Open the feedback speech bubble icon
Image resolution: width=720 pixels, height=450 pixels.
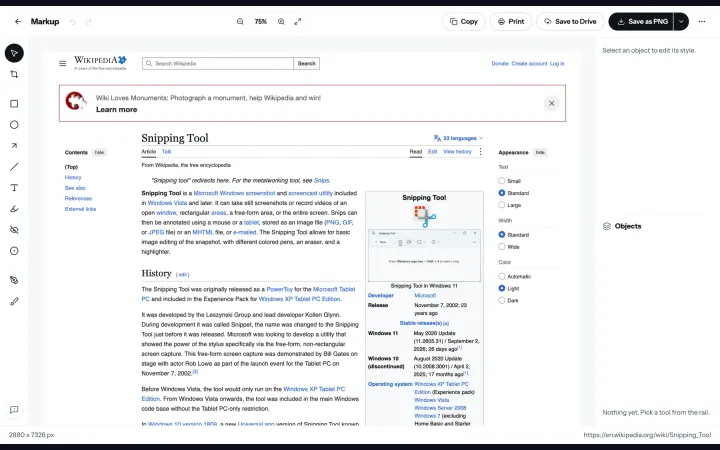tap(14, 410)
